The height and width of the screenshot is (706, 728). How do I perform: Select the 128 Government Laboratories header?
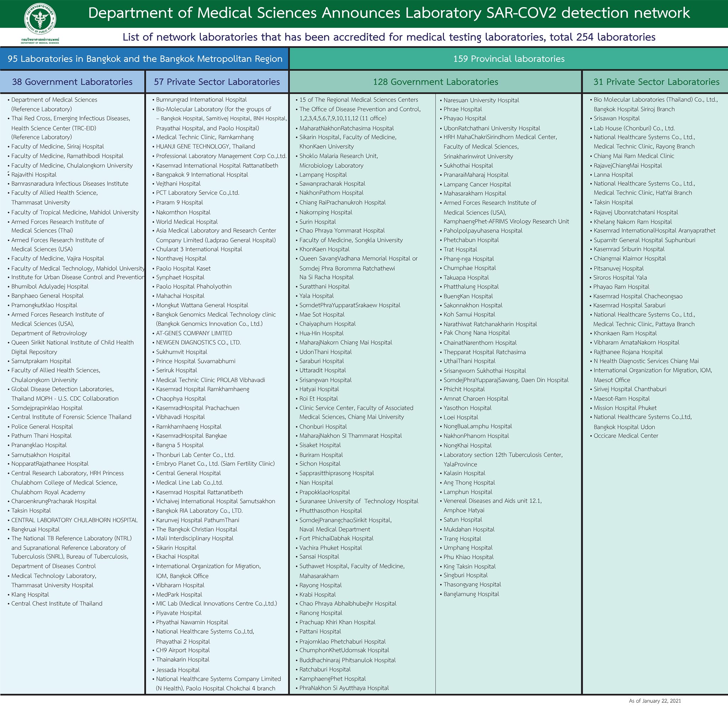click(x=435, y=82)
